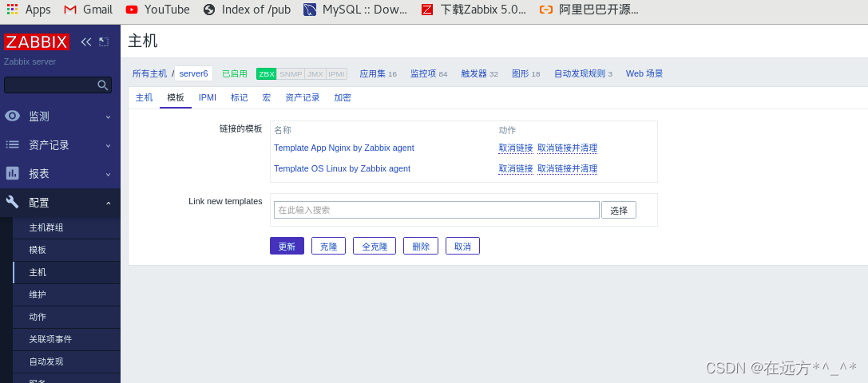Go to 所有主机 breadcrumb link

149,73
